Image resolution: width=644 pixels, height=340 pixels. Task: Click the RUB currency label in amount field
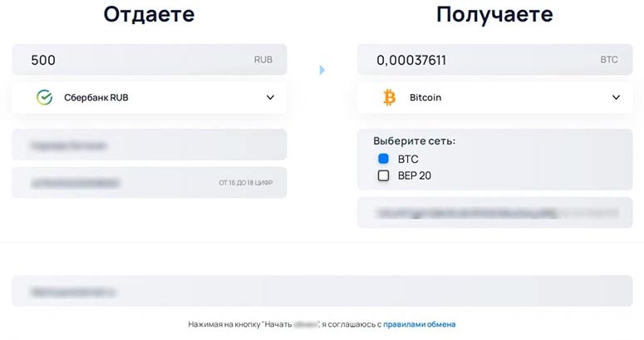point(263,60)
